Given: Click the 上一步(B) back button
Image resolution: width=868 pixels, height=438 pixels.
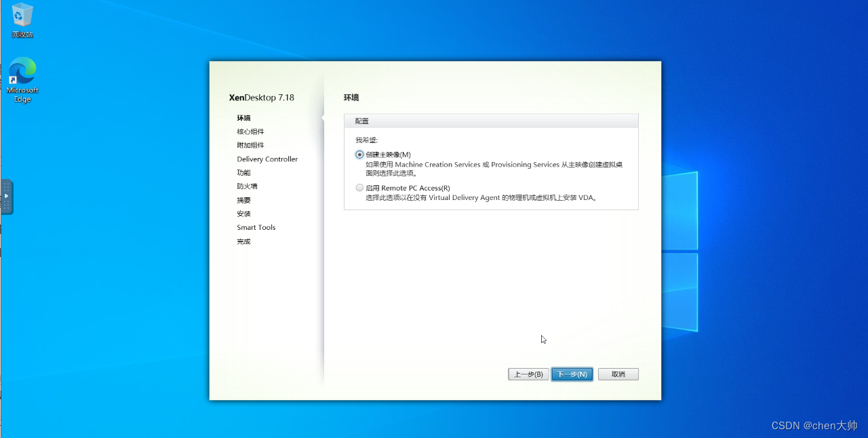Looking at the screenshot, I should (528, 374).
